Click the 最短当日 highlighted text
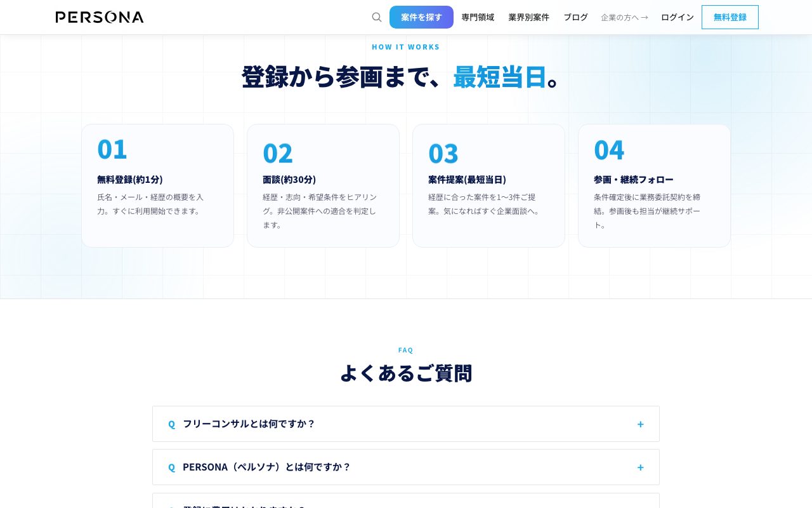The width and height of the screenshot is (812, 508). (500, 77)
